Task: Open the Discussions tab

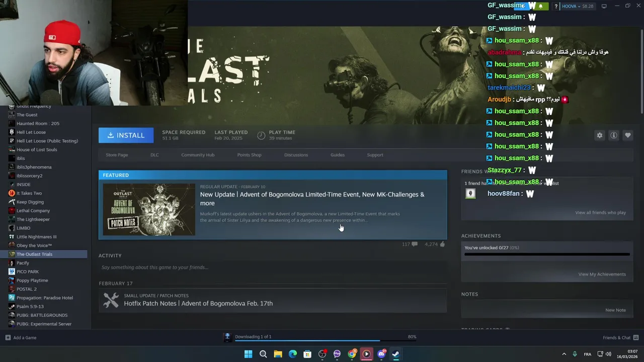Action: point(296,155)
